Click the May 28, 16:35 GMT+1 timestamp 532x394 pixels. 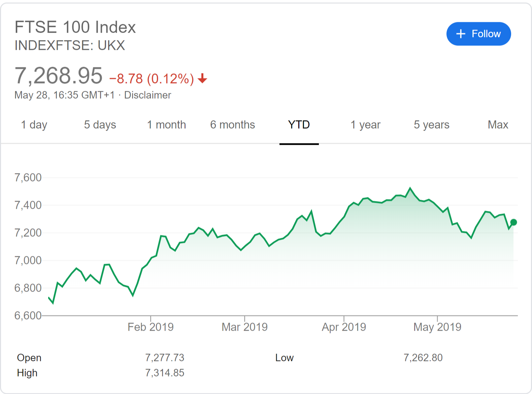pos(65,95)
